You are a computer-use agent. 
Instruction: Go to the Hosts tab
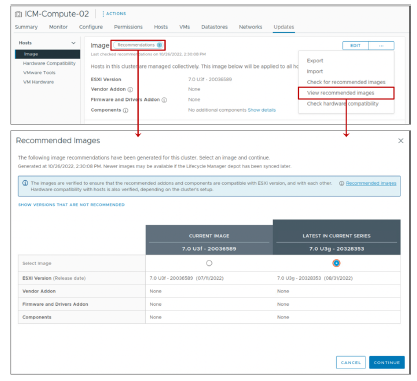[161, 27]
